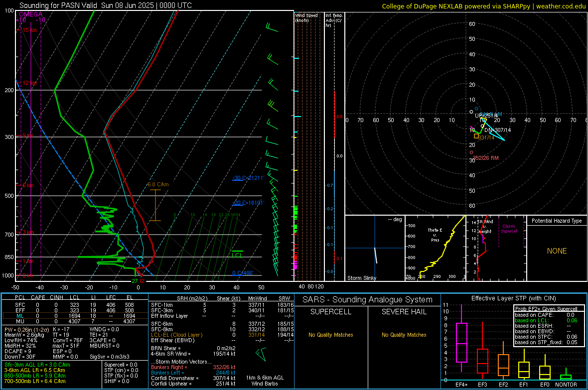Click the green LCL marker on the skew-T
Image resolution: width=588 pixels, height=390 pixels.
point(237,253)
